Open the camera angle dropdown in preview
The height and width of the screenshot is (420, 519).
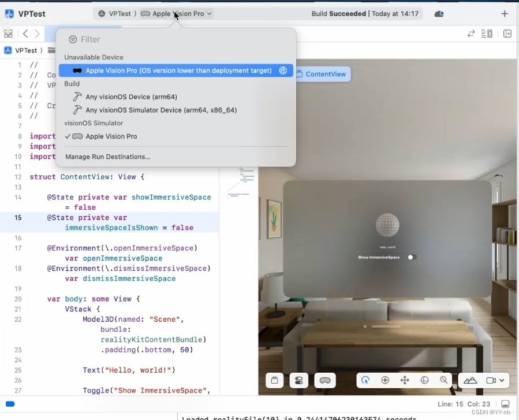[x=495, y=380]
